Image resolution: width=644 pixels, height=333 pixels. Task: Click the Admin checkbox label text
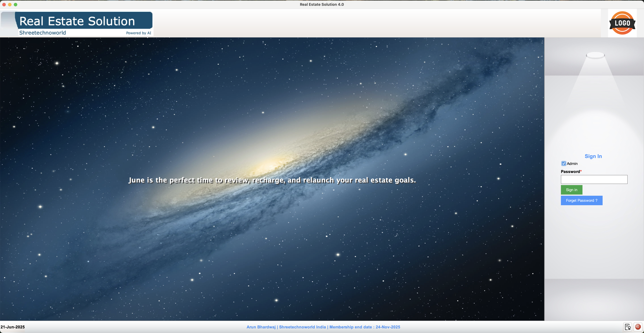coord(572,164)
